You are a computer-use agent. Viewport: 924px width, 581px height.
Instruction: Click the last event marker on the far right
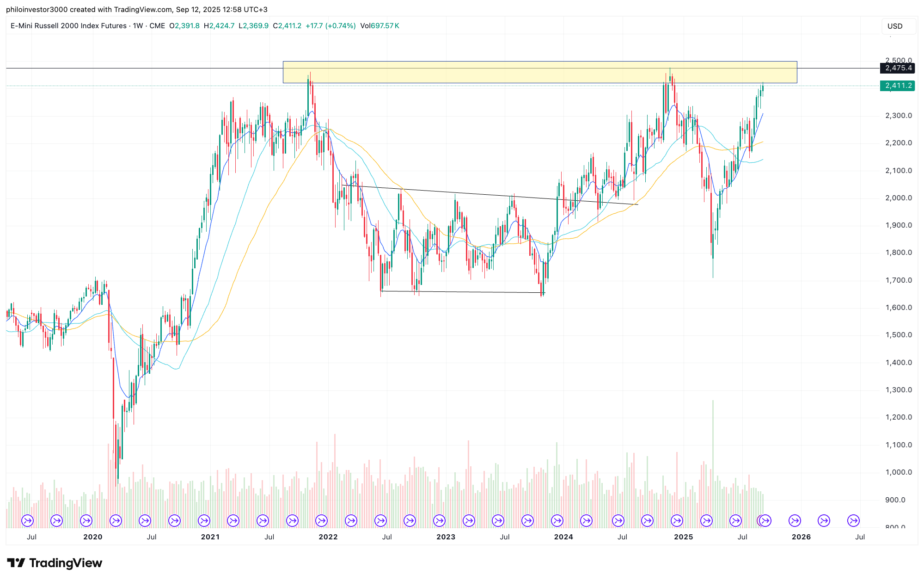coord(853,521)
